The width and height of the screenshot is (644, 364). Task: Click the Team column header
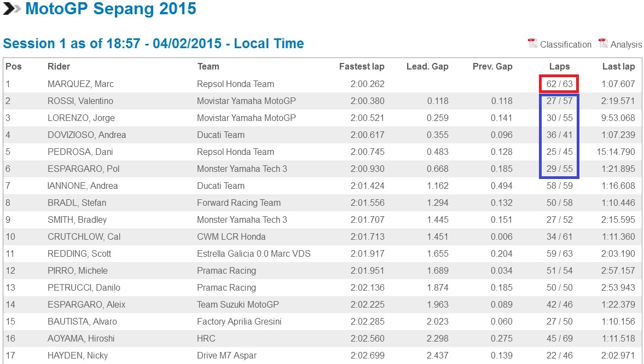coord(208,67)
